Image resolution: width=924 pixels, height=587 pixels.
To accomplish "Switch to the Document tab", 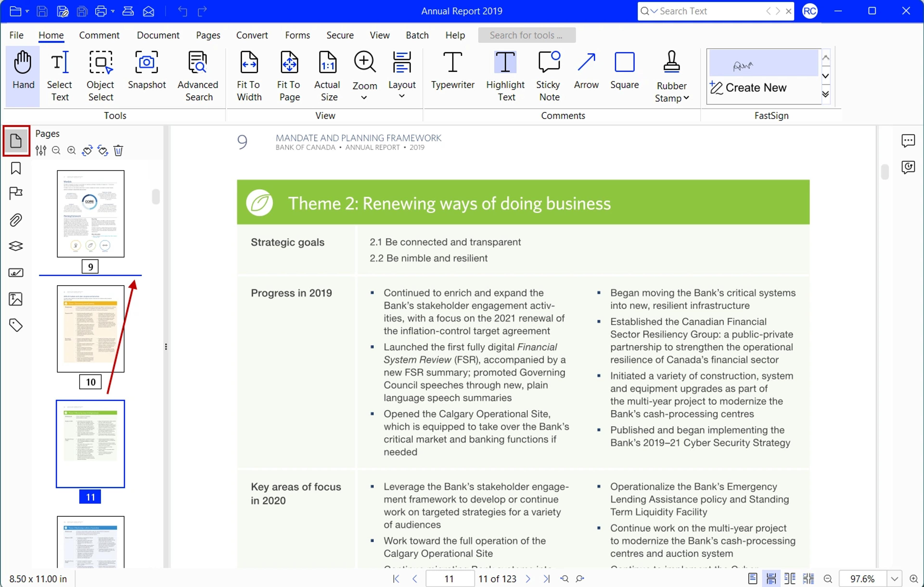I will coord(158,35).
